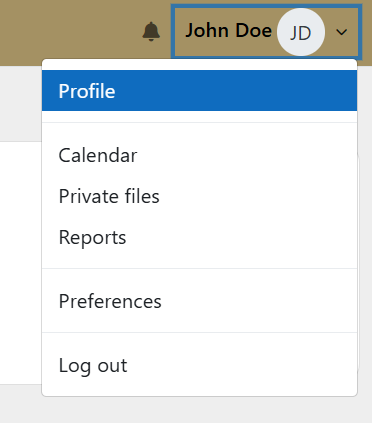
Task: Collapse user menu via chevron arrow
Action: [341, 32]
